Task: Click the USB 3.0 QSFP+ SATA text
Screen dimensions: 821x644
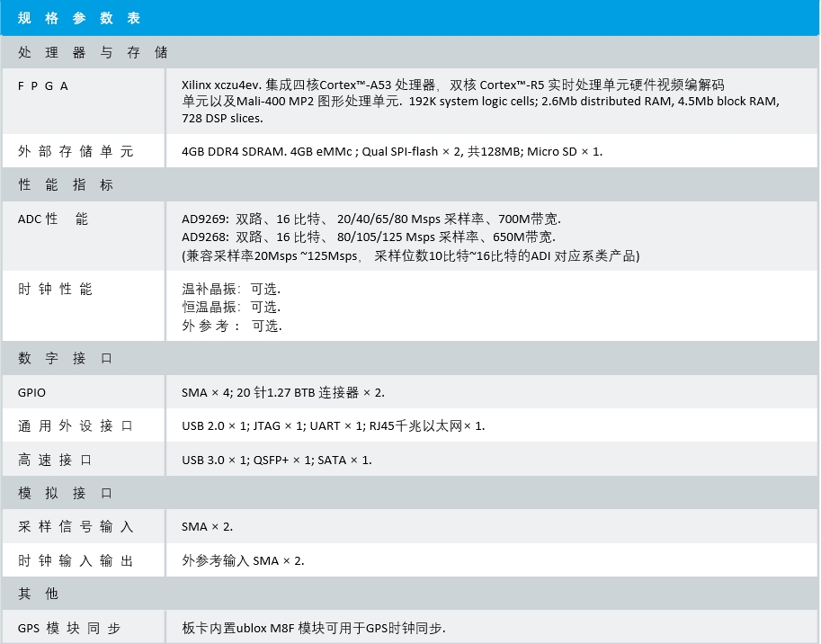Action: click(x=276, y=460)
